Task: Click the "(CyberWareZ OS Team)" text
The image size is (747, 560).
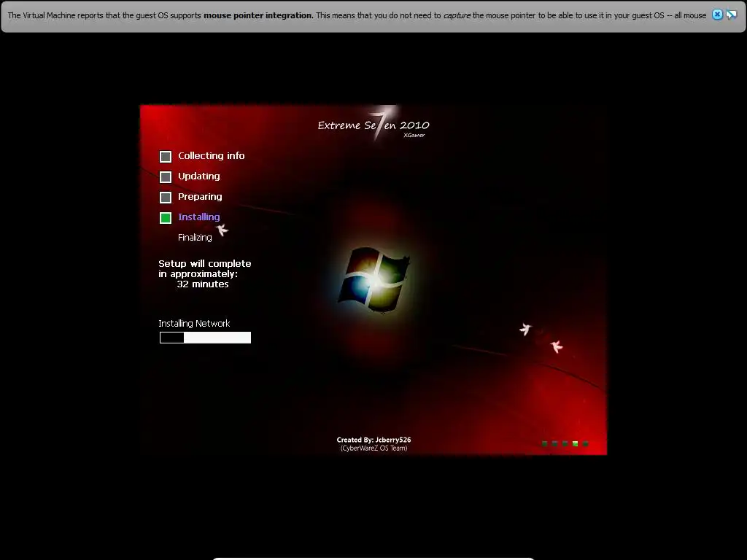Action: 374,448
